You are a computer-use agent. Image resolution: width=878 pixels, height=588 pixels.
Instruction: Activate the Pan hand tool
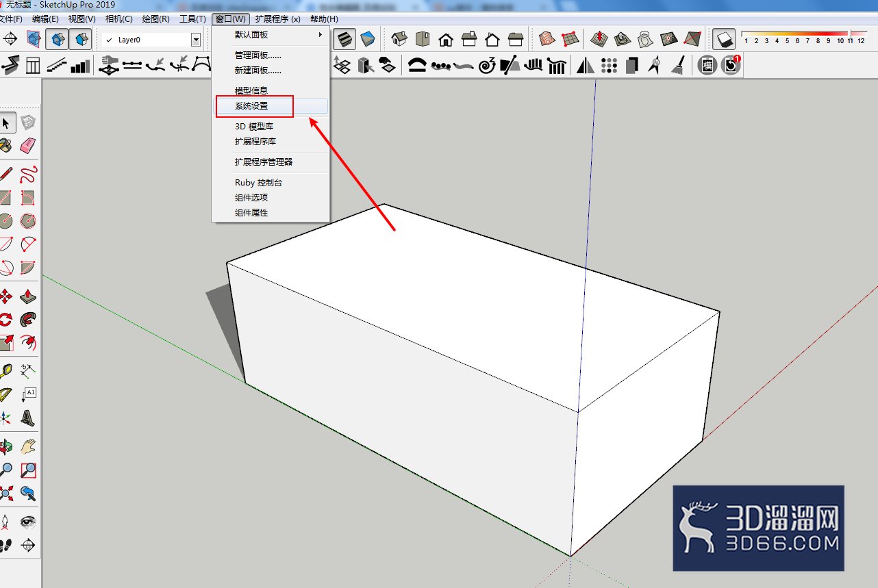[x=28, y=447]
